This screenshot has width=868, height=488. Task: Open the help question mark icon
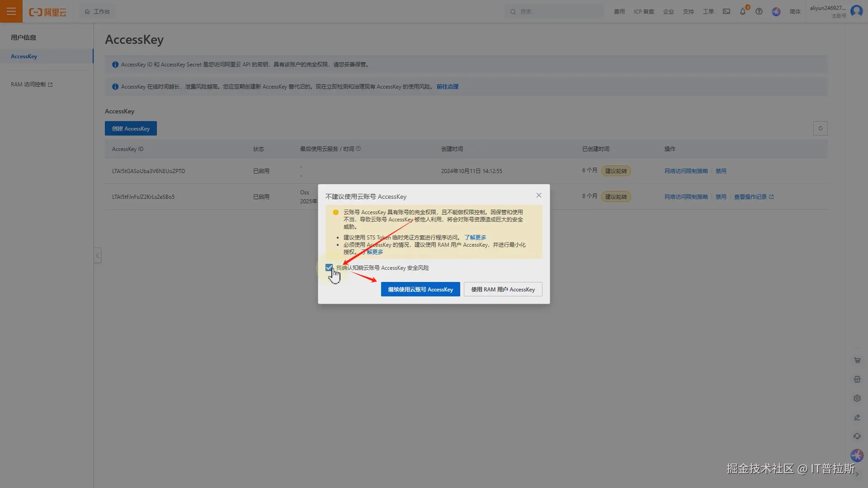(759, 12)
